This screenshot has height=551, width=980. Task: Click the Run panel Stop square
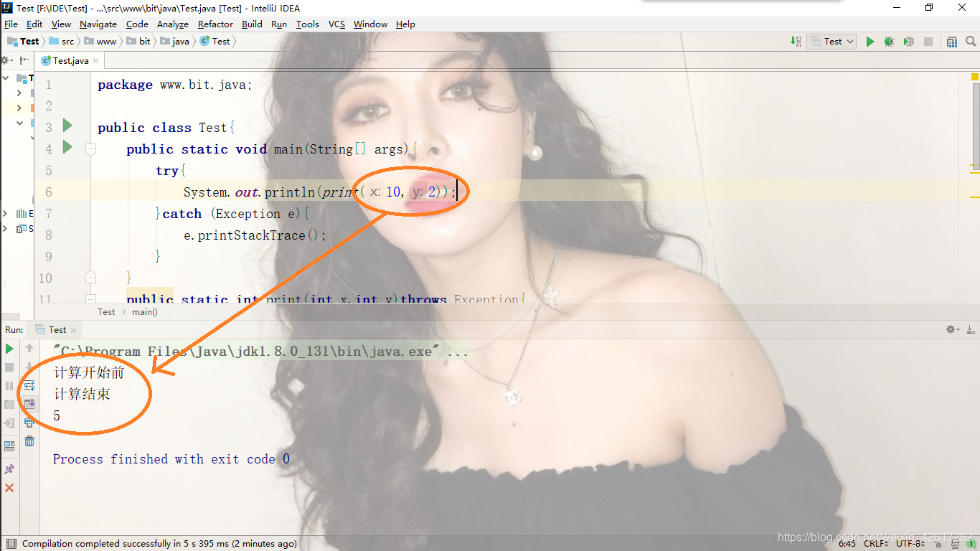[x=9, y=367]
